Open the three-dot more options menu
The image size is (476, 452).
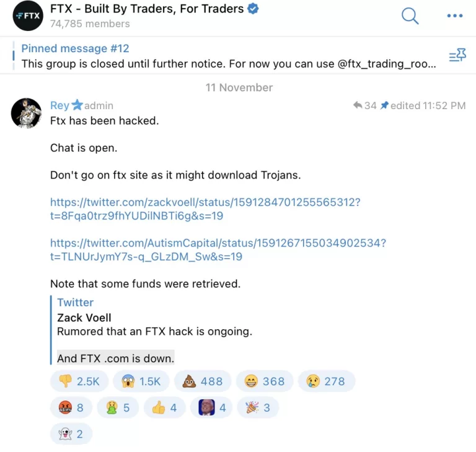[x=455, y=16]
